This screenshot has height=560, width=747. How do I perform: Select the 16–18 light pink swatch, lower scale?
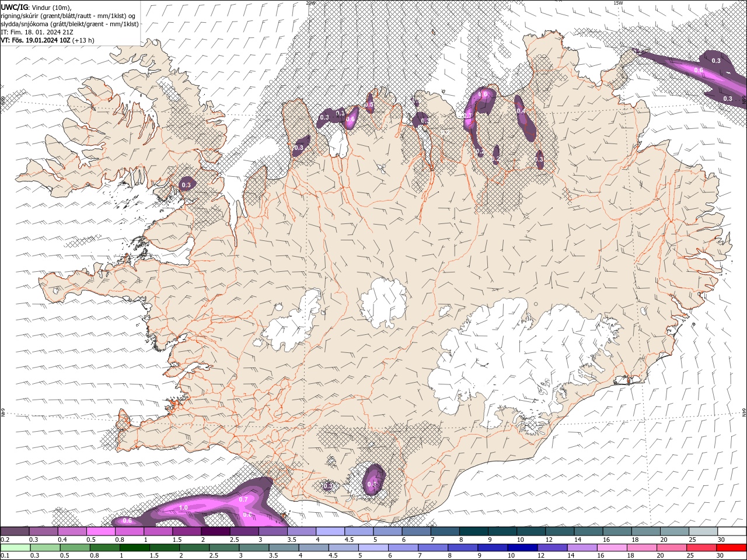612,548
